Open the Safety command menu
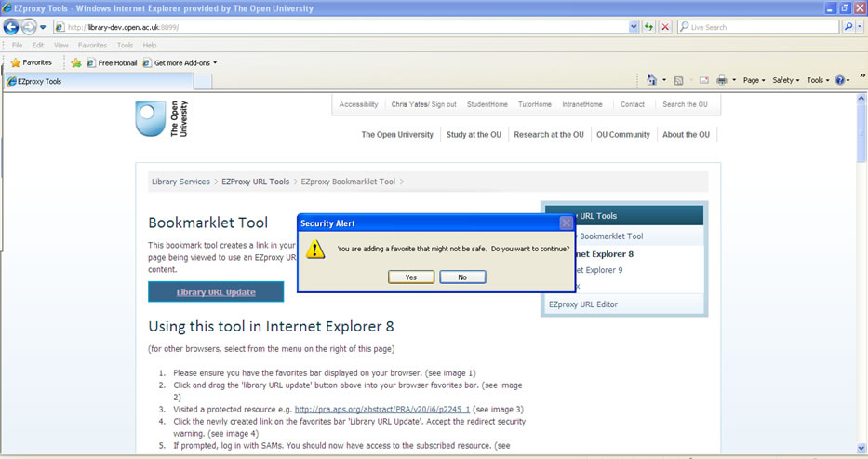 click(785, 80)
